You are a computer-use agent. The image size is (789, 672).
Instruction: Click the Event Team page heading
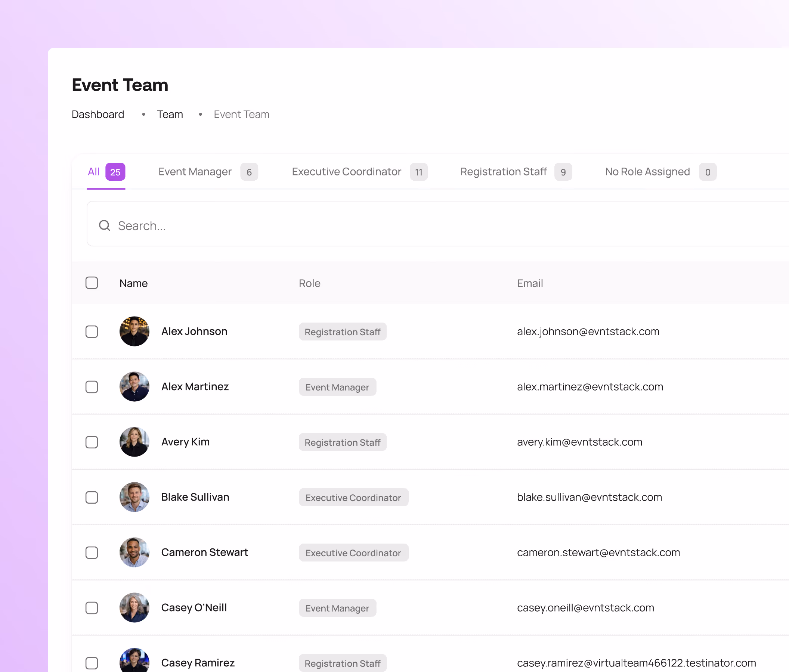click(120, 85)
